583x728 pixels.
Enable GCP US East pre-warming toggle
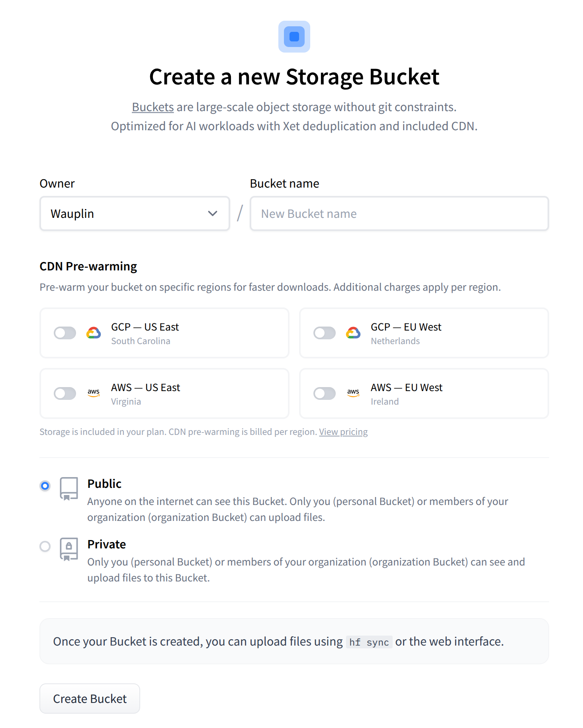pyautogui.click(x=65, y=333)
